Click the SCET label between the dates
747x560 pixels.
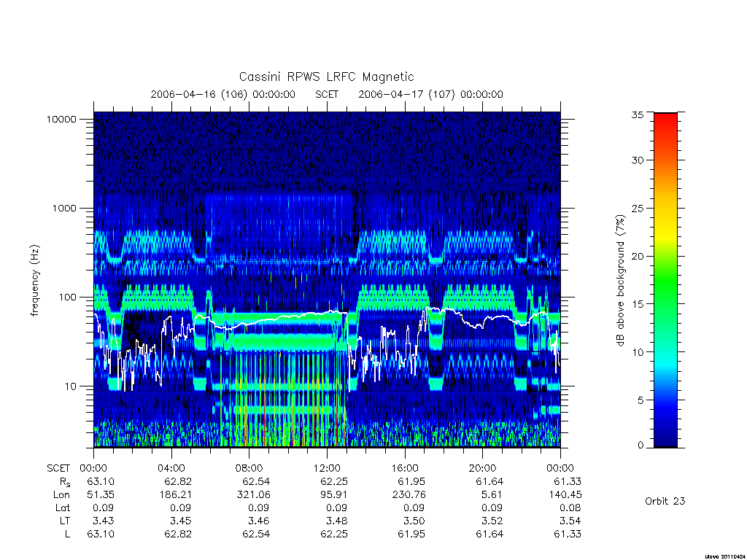327,94
